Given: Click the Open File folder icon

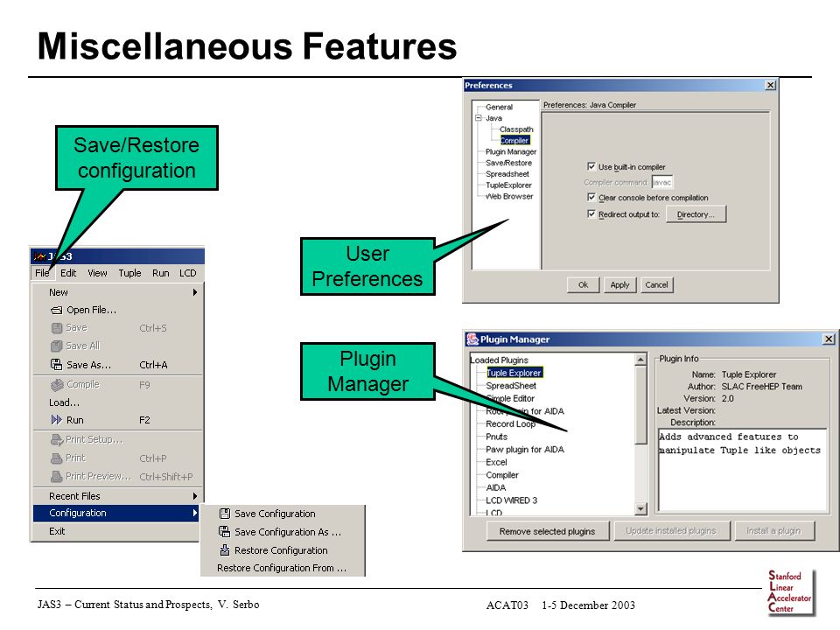Looking at the screenshot, I should tap(56, 310).
